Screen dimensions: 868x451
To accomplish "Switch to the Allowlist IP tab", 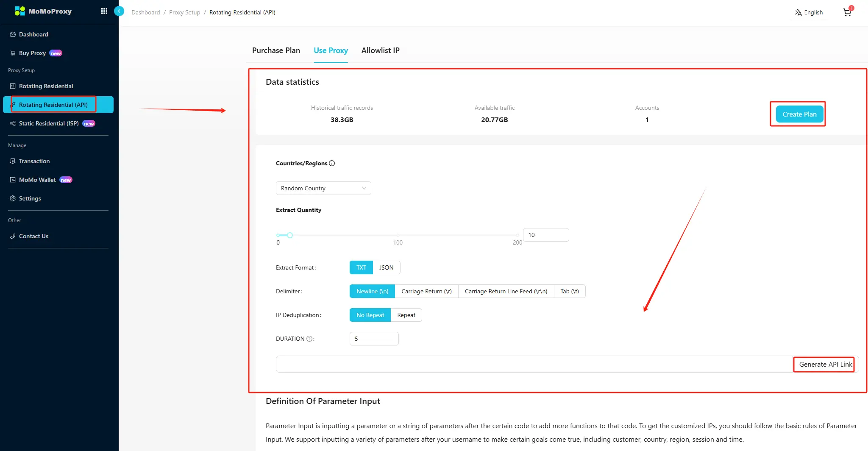I will coord(380,50).
